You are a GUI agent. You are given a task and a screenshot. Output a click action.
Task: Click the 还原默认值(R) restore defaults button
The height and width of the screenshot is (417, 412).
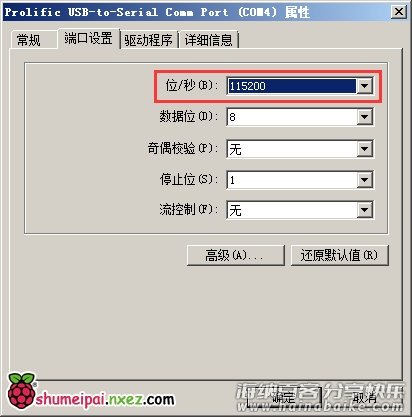tap(340, 256)
